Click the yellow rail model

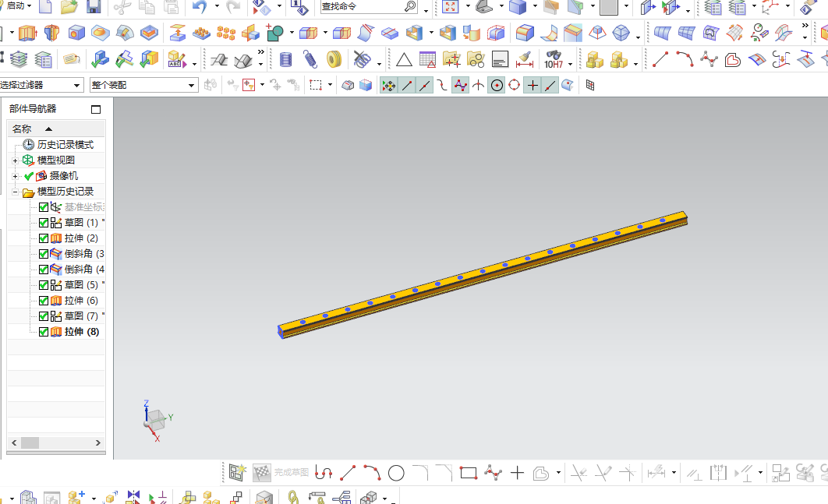click(x=482, y=273)
